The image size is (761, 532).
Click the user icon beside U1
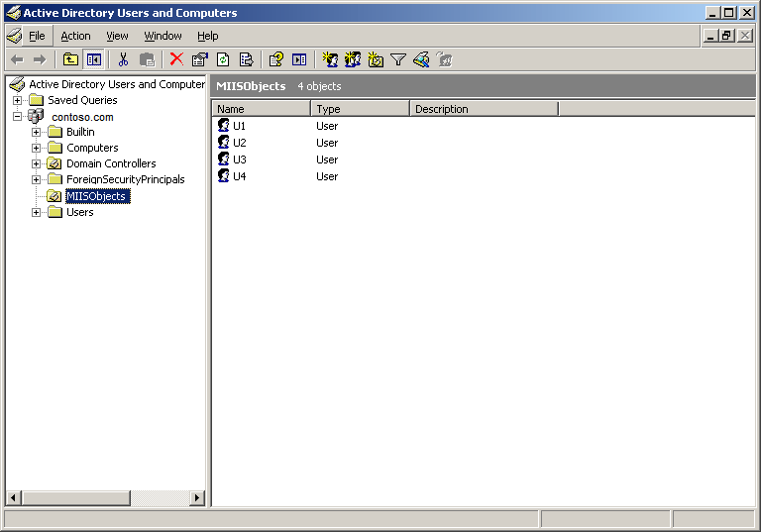223,125
